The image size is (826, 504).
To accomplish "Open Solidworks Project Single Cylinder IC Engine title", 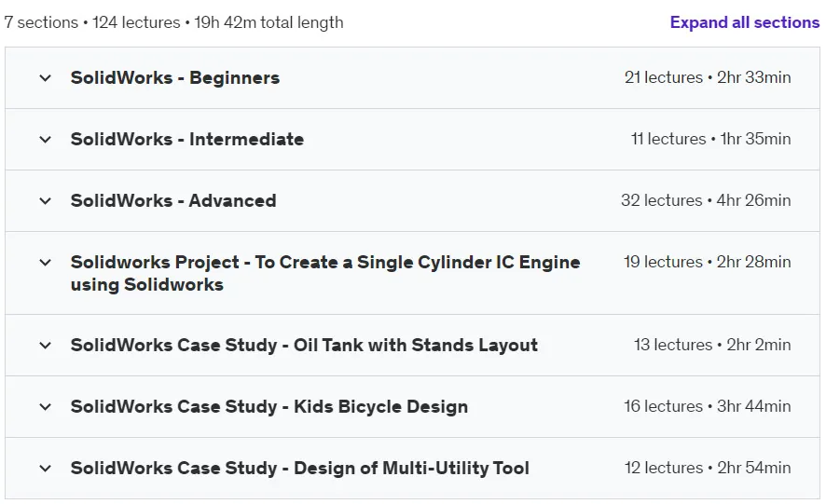I will click(325, 273).
